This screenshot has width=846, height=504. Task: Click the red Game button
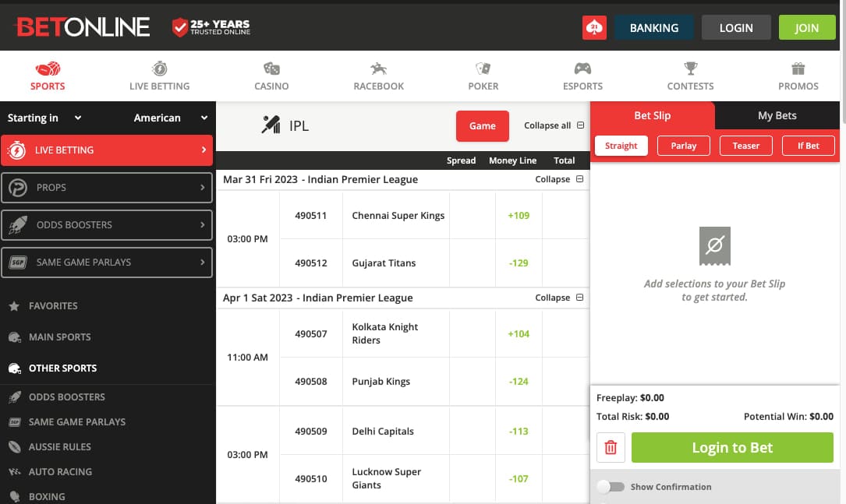tap(483, 126)
